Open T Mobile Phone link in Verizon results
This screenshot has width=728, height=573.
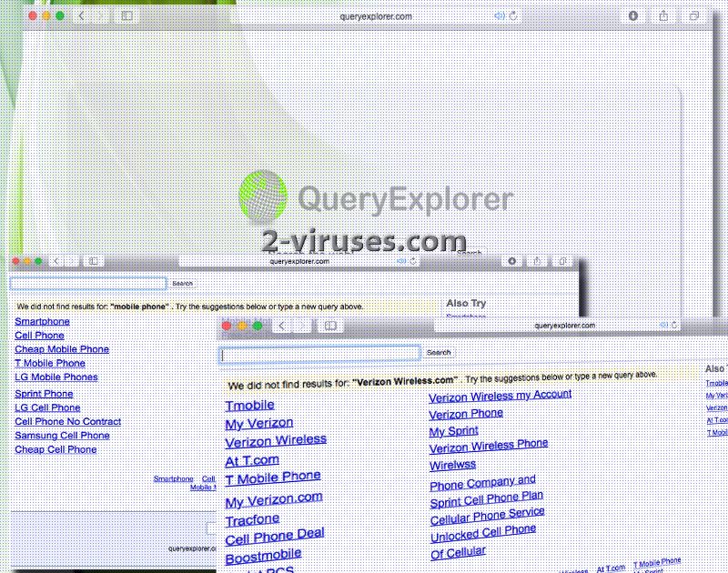(x=273, y=477)
